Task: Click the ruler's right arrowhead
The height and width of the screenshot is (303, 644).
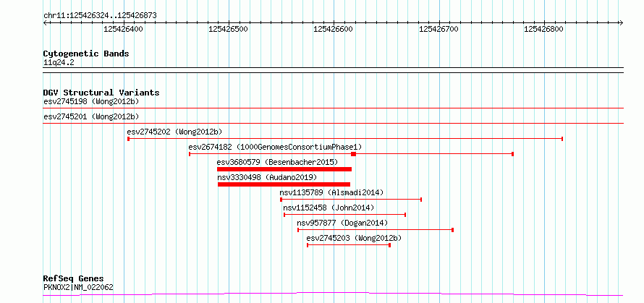Action: 622,23
